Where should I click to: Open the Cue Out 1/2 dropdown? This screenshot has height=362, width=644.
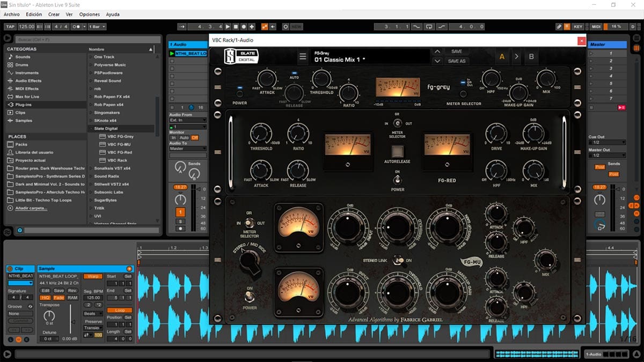[x=607, y=142]
